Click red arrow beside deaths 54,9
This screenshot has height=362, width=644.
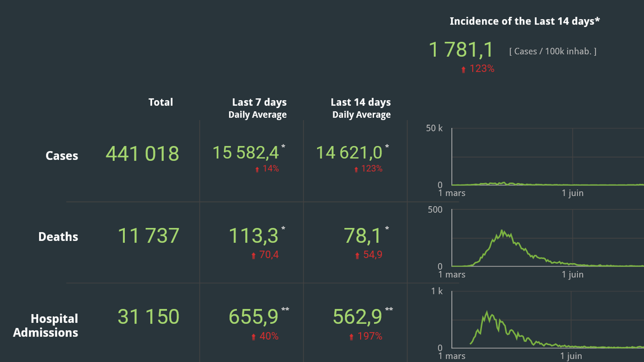tap(357, 256)
